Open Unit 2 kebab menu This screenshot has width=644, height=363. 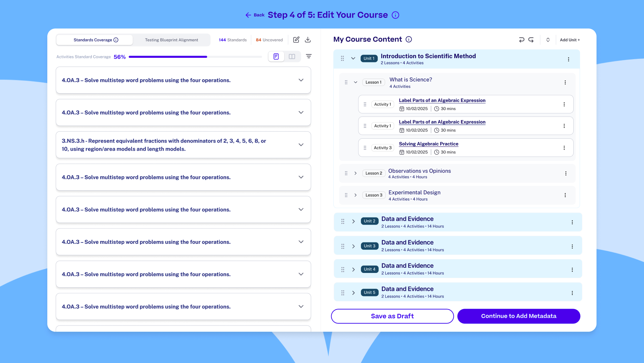pyautogui.click(x=572, y=222)
